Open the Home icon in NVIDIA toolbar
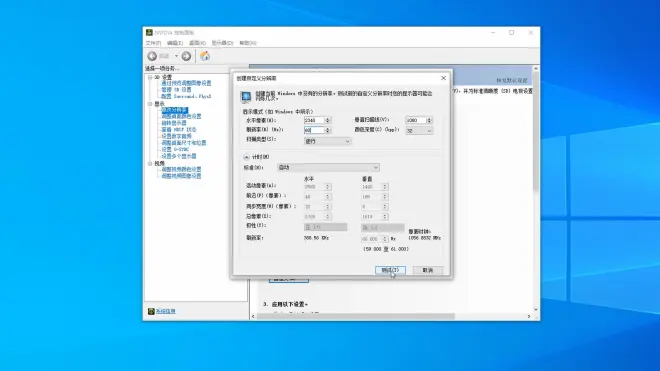The width and height of the screenshot is (660, 371). [205, 56]
